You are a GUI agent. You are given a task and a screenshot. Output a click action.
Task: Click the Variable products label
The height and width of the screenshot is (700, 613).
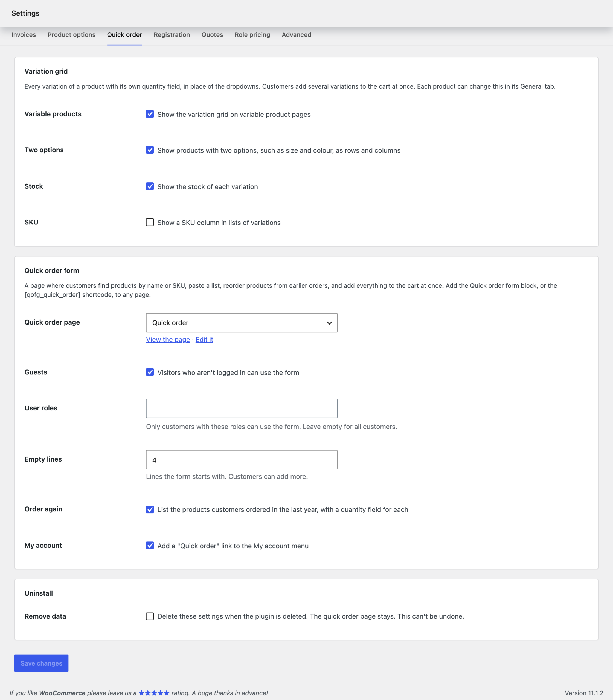point(53,114)
